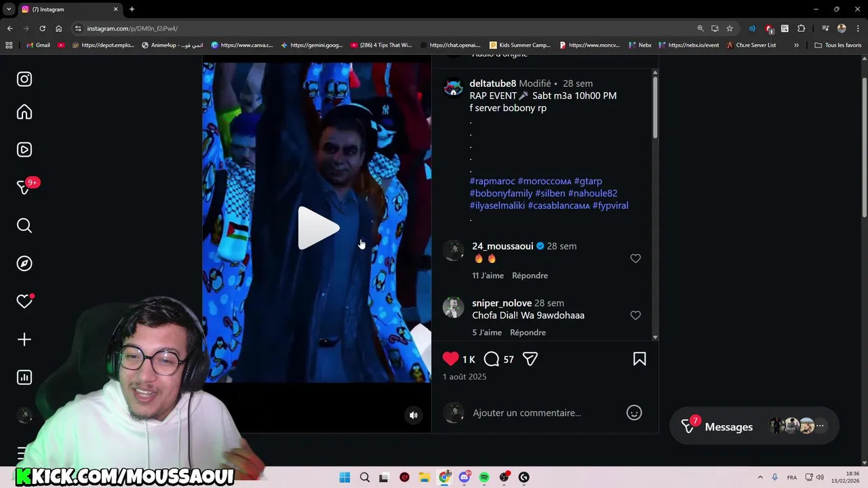
Task: Open a new browser tab
Action: pyautogui.click(x=132, y=9)
